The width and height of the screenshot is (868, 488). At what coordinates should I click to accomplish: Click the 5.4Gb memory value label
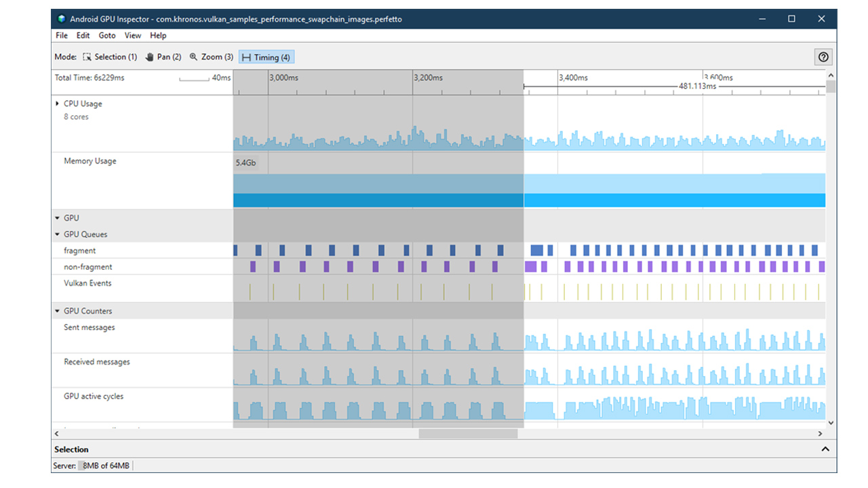point(246,163)
